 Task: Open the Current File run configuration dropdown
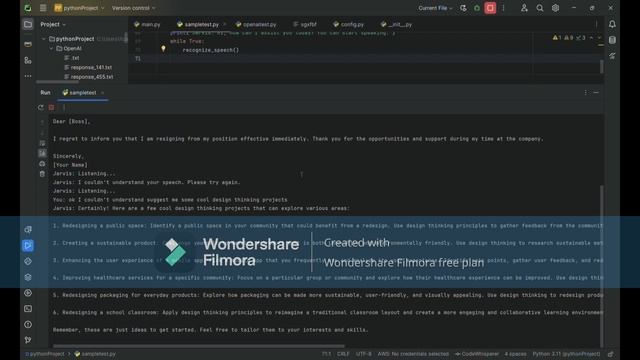click(x=435, y=8)
